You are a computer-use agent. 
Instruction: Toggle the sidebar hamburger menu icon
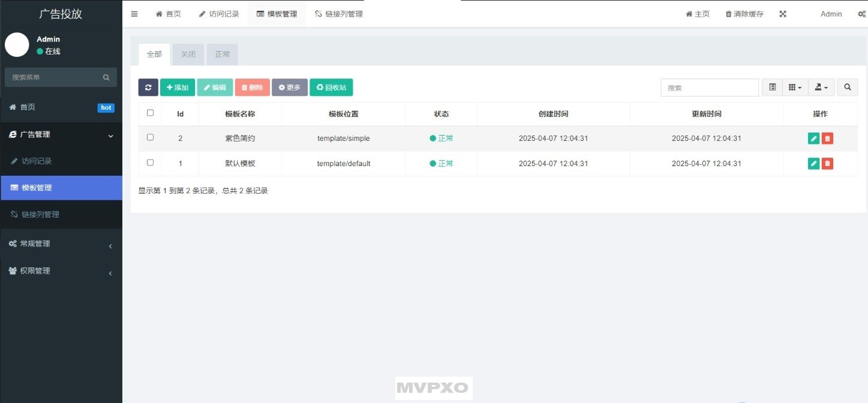point(134,14)
